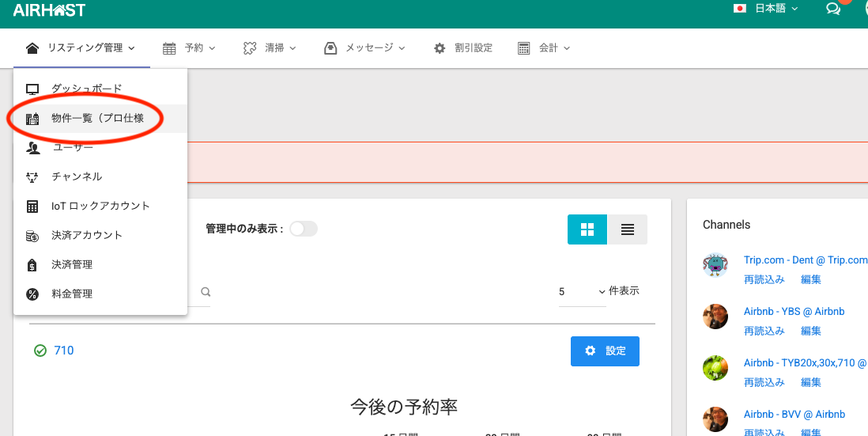Click 再読込み under Trip.com channel
The width and height of the screenshot is (868, 436).
[764, 279]
